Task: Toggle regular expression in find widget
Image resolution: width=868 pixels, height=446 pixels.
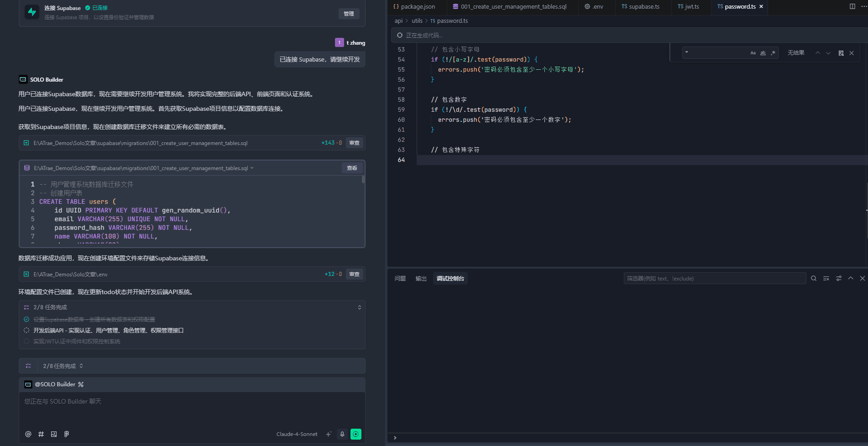Action: (x=773, y=53)
